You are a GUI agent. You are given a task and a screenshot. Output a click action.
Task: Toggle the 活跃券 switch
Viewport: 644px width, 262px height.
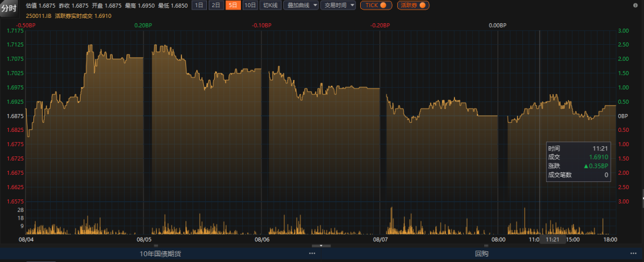pyautogui.click(x=413, y=5)
